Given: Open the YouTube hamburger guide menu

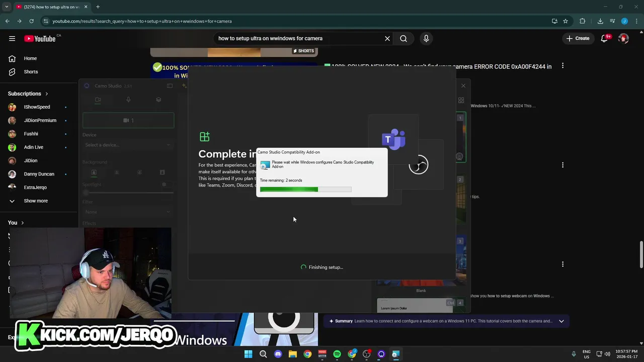Looking at the screenshot, I should (12, 38).
